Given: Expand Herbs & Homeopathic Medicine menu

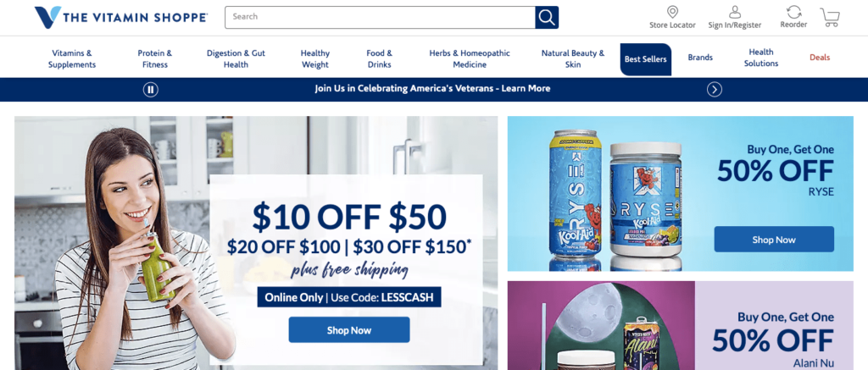Looking at the screenshot, I should click(x=470, y=58).
